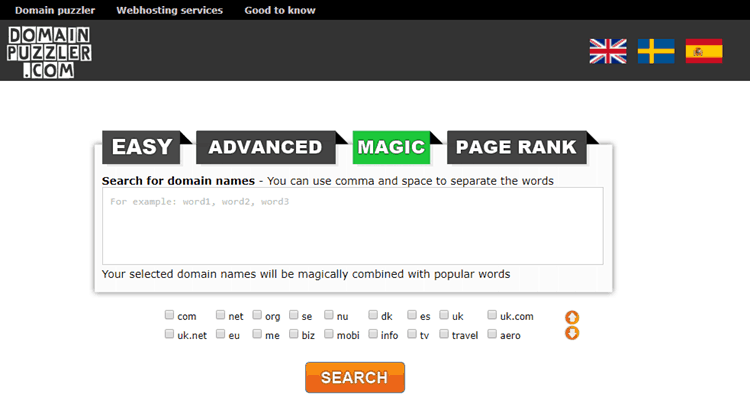Screen dimensions: 750x413
Task: Click the orange SEARCH button
Action: point(355,378)
